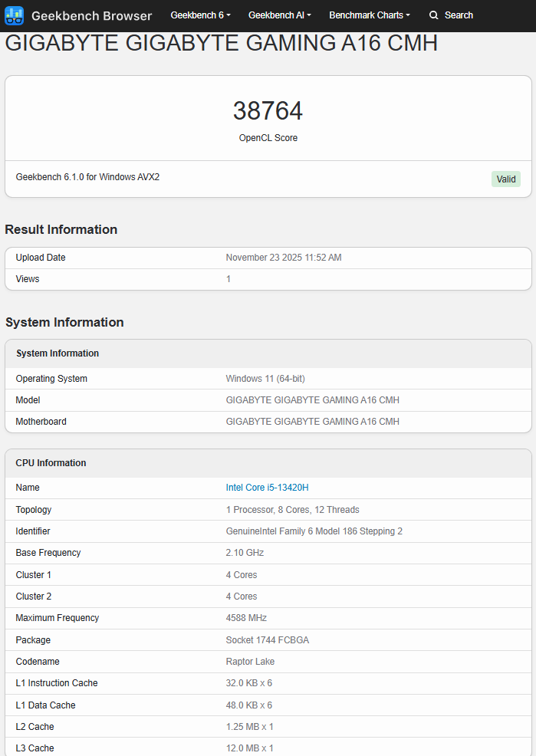Viewport: 536px width, 756px height.
Task: Select the 1.25 MB x 1 L2 cache value
Action: coord(250,727)
